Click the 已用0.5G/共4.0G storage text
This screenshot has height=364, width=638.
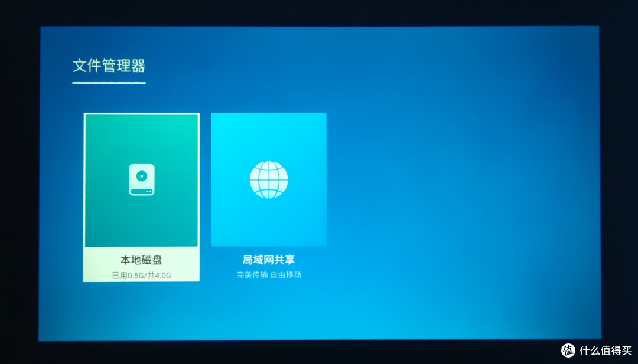tap(141, 276)
